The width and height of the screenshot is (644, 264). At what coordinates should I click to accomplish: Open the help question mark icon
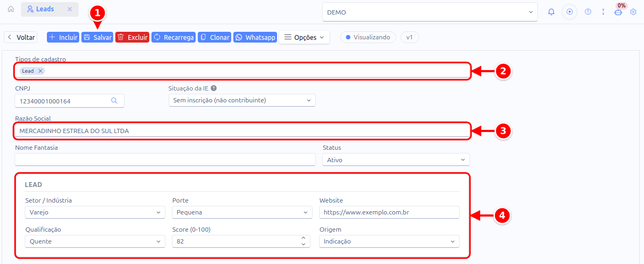coord(588,12)
